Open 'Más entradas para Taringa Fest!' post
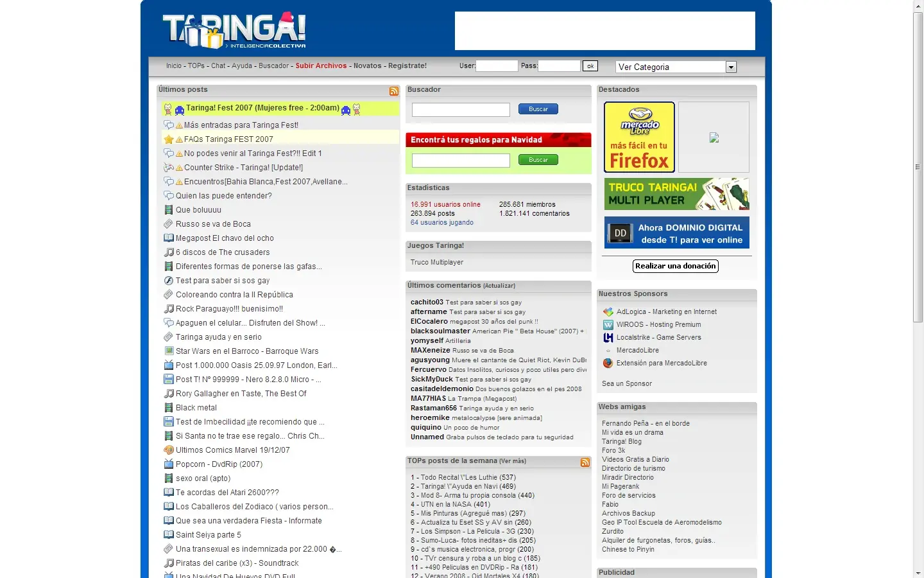This screenshot has height=578, width=924. [x=241, y=125]
